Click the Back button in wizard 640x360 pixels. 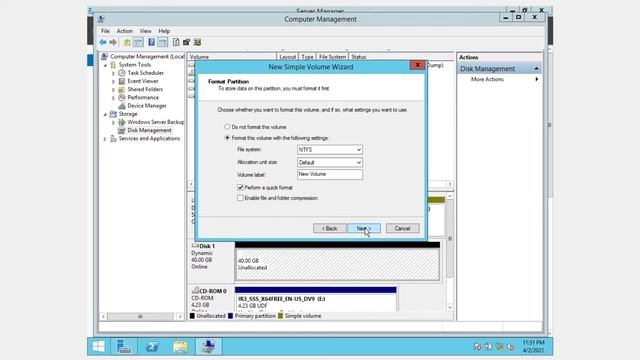pos(330,228)
